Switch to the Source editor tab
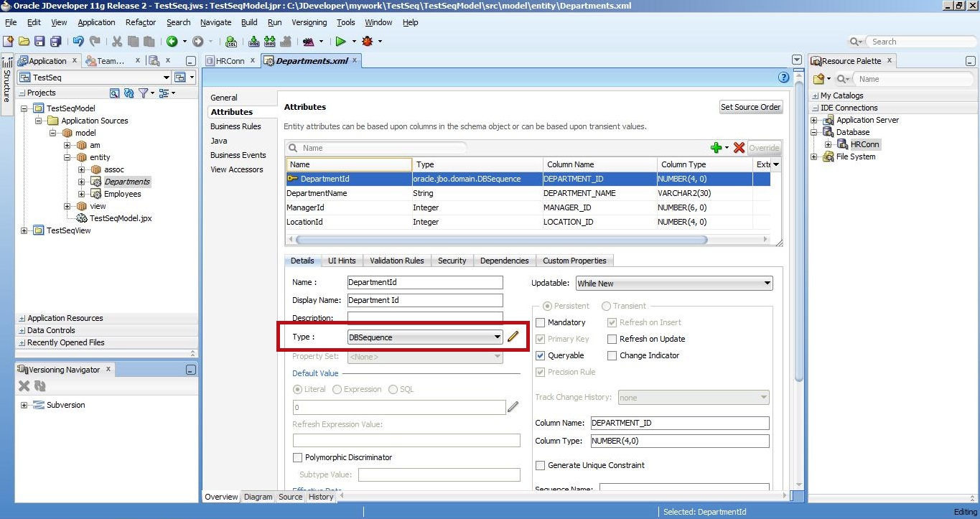This screenshot has width=980, height=519. (291, 497)
